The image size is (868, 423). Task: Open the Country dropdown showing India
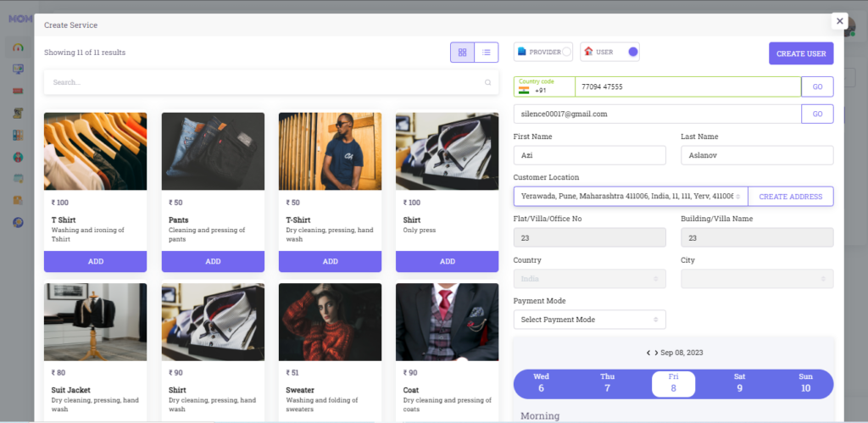click(x=590, y=279)
